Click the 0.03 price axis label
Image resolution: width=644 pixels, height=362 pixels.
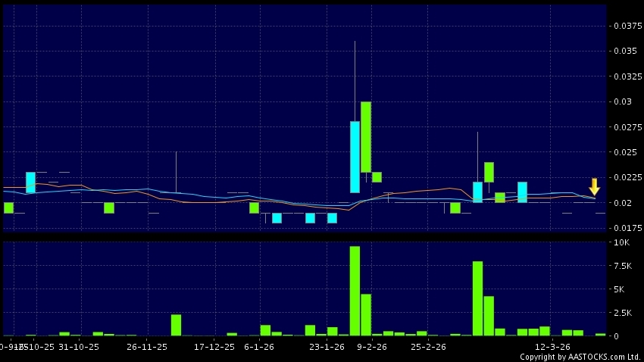[622, 101]
